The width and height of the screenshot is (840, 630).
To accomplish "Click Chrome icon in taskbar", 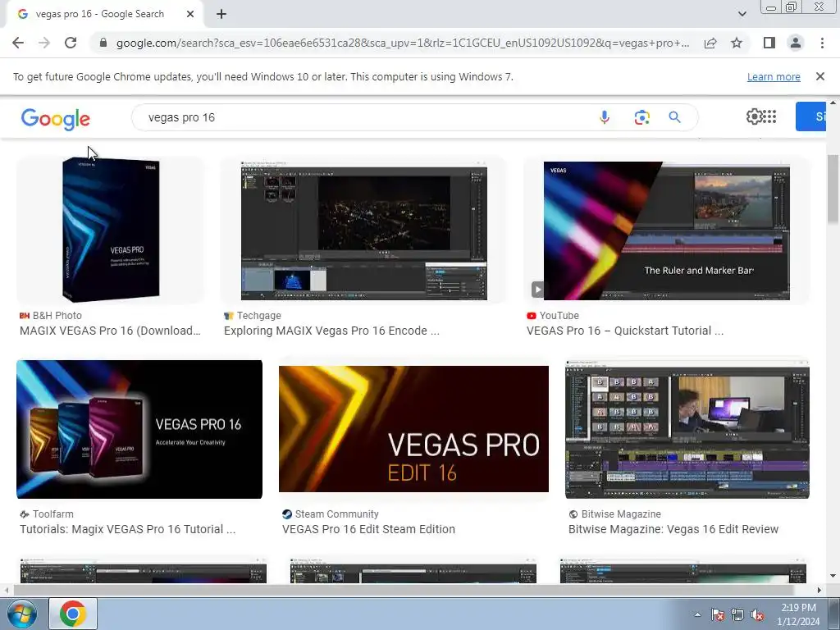I will (73, 614).
